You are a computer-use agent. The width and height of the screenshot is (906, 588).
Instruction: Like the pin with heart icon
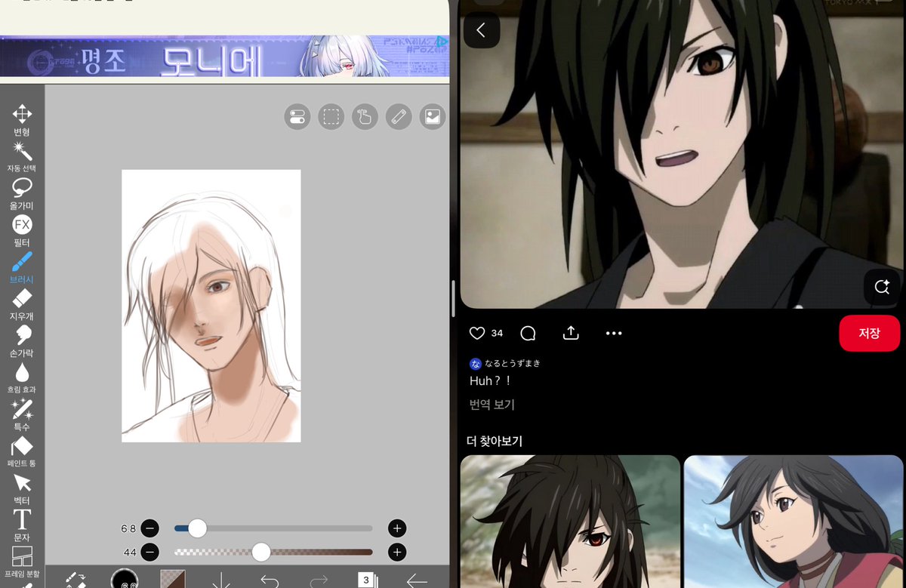tap(477, 333)
